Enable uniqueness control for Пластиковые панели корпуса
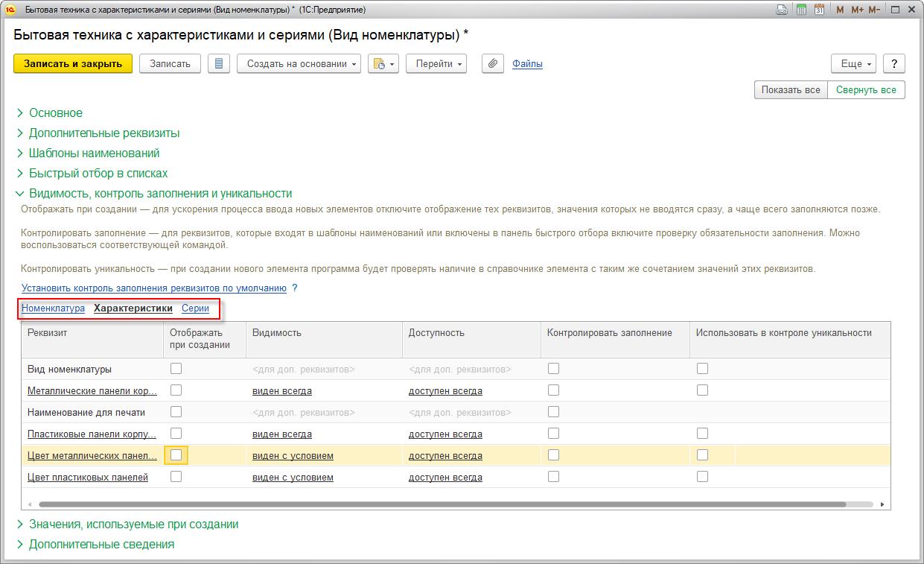 (x=702, y=433)
